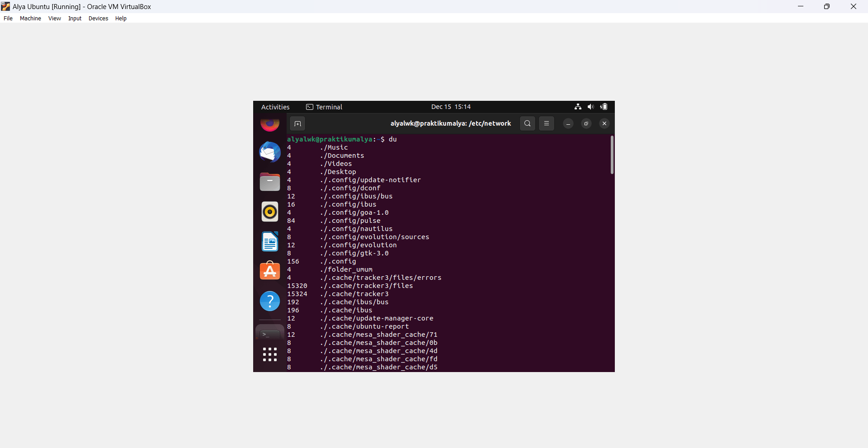This screenshot has width=868, height=448.
Task: Open the VirtualBox Help menu
Action: coord(121,19)
